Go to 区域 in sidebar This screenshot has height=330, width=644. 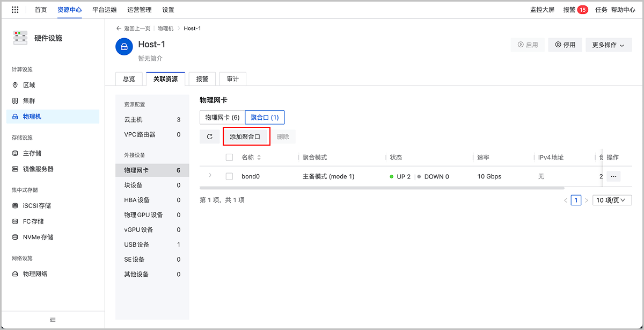pos(28,85)
